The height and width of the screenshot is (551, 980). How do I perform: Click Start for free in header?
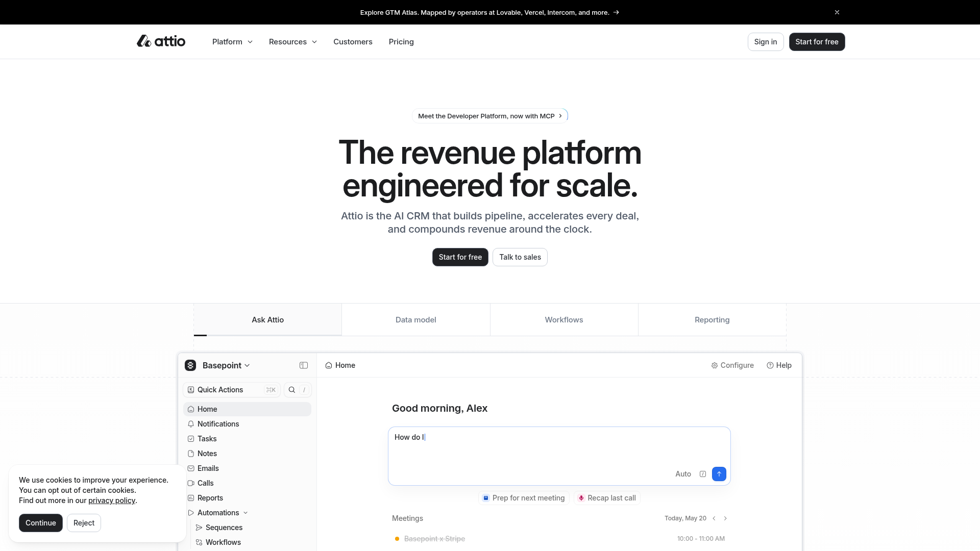tap(817, 42)
